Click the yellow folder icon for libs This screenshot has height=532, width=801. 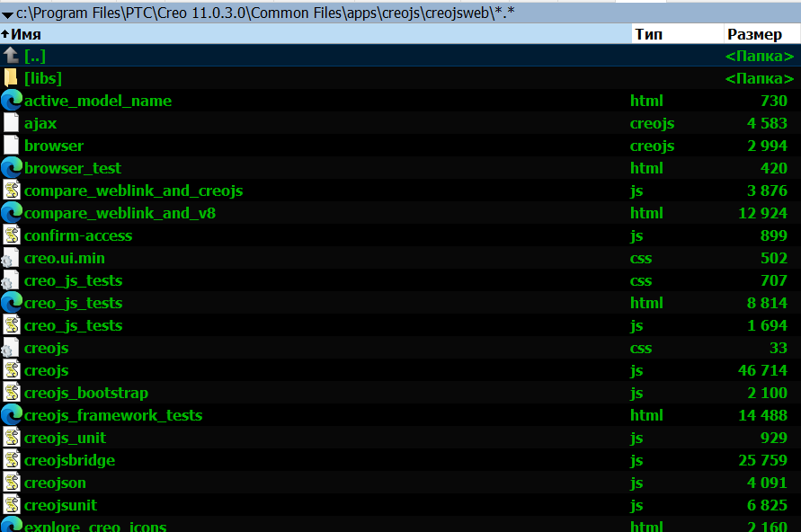12,78
